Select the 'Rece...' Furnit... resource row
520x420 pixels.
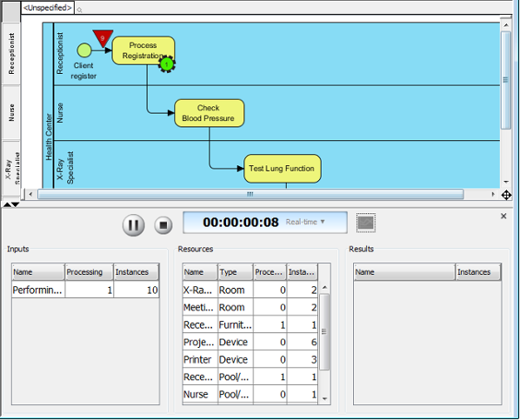[x=250, y=325]
